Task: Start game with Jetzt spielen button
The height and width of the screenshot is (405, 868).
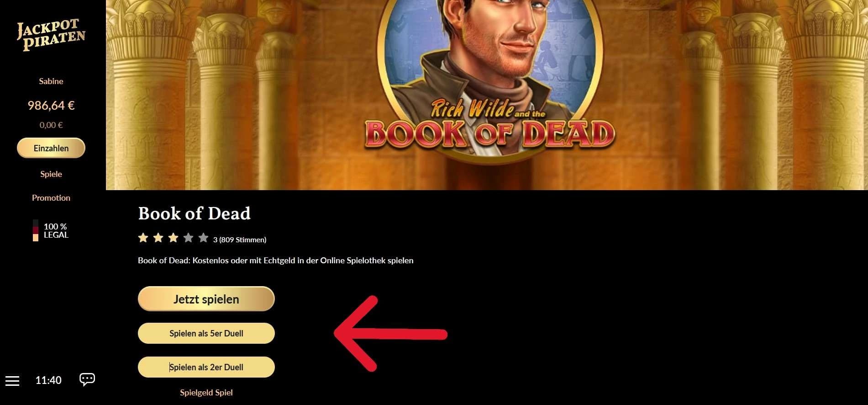Action: [x=206, y=299]
